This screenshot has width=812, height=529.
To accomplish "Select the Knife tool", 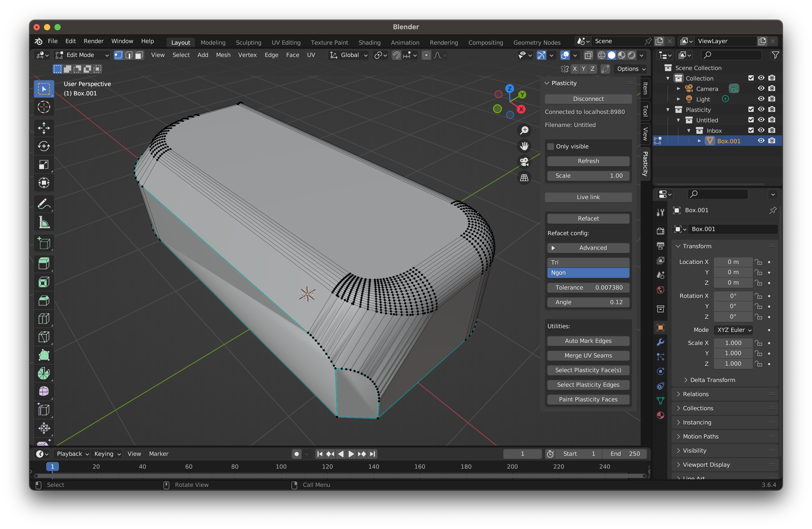I will (44, 337).
